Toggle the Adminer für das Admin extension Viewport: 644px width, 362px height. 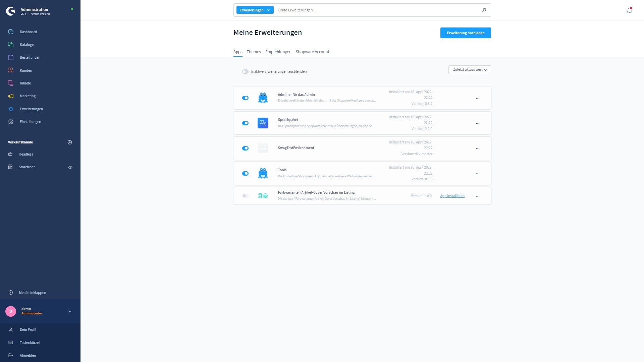click(x=245, y=98)
